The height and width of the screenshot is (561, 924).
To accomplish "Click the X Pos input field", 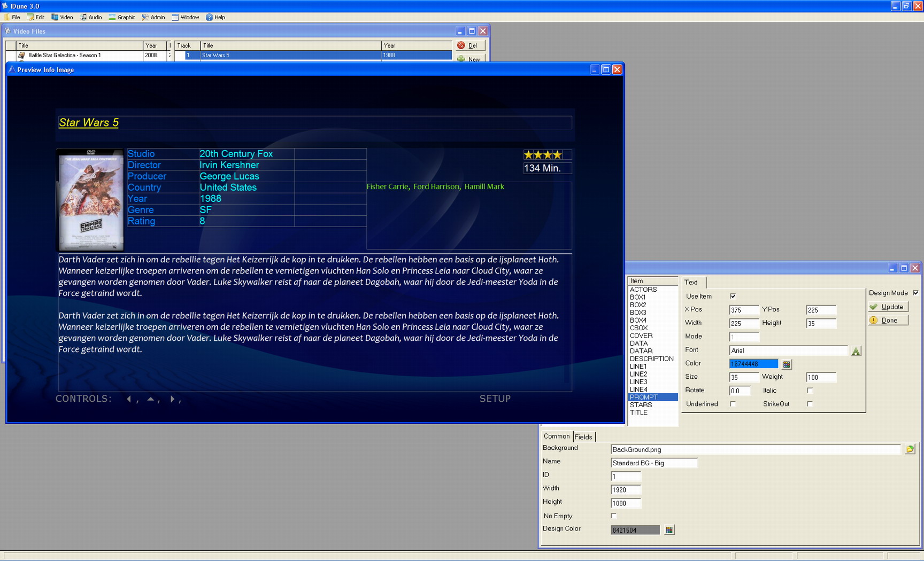I will [744, 310].
